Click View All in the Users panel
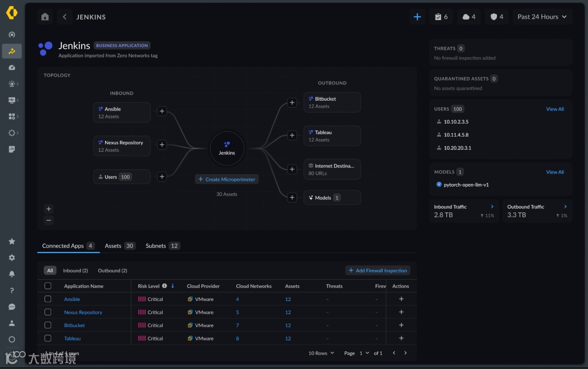This screenshot has width=588, height=369. [x=555, y=109]
